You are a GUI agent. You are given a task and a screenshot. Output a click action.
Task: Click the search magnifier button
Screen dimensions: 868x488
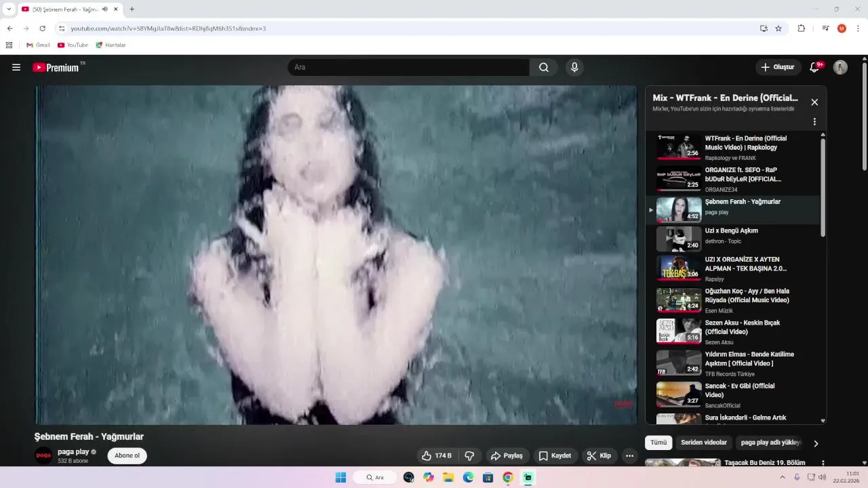(544, 67)
